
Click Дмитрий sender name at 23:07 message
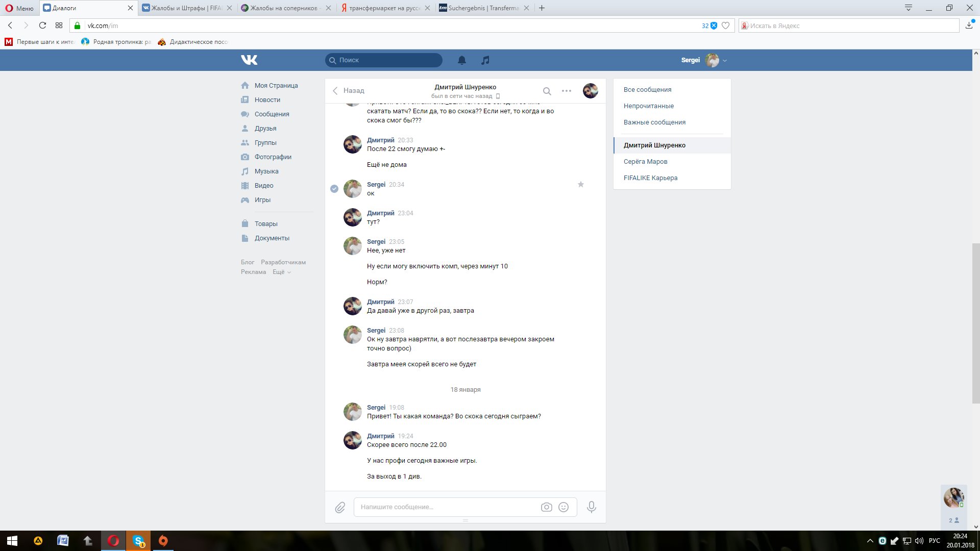click(x=380, y=302)
